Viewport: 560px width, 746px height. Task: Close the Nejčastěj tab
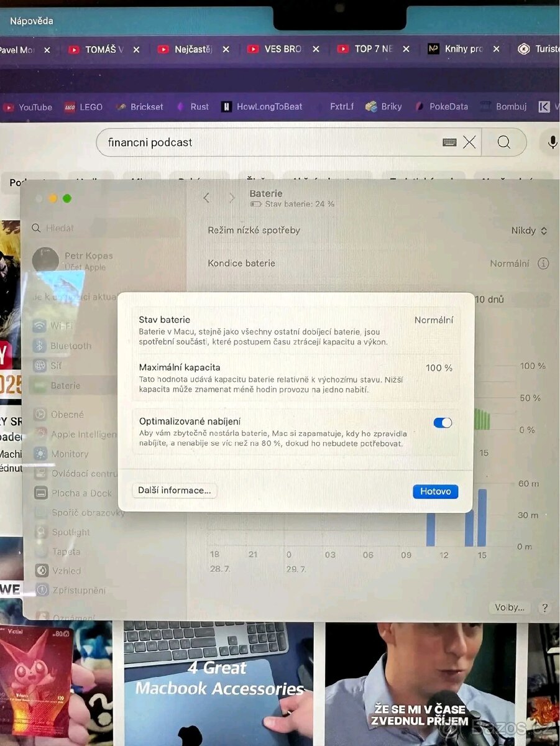coord(226,50)
